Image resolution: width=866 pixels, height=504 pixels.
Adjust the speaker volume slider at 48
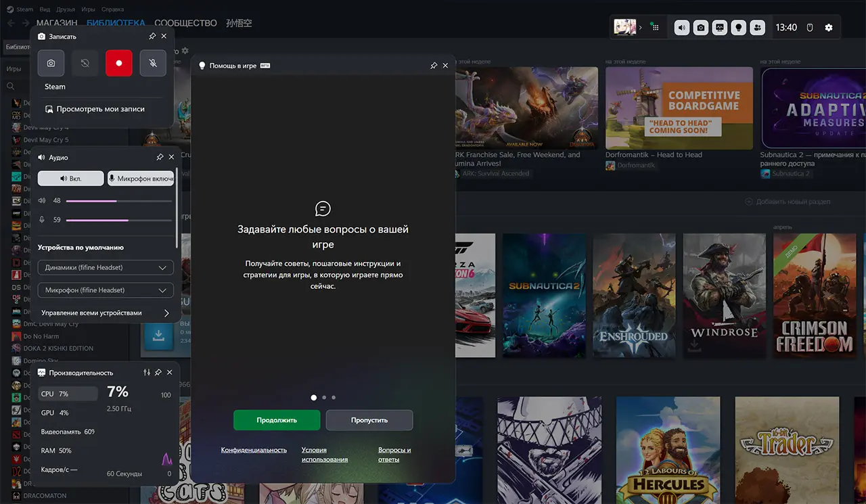click(x=118, y=201)
